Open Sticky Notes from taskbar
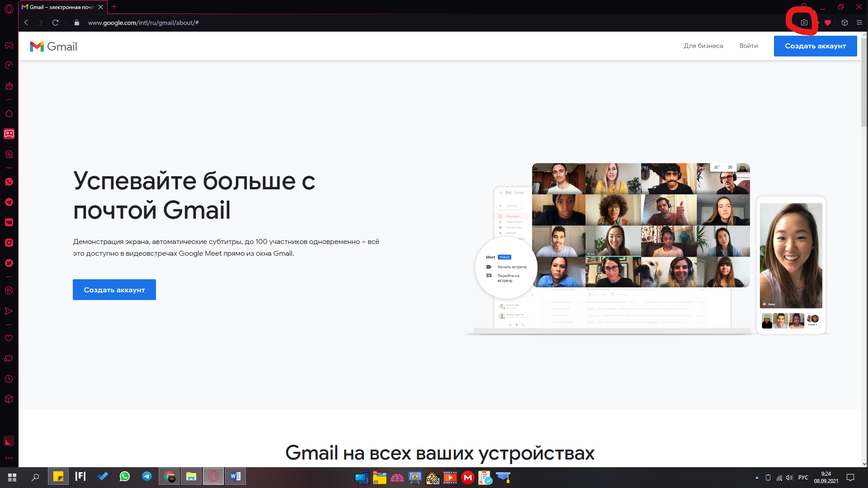The width and height of the screenshot is (868, 488). [x=58, y=477]
